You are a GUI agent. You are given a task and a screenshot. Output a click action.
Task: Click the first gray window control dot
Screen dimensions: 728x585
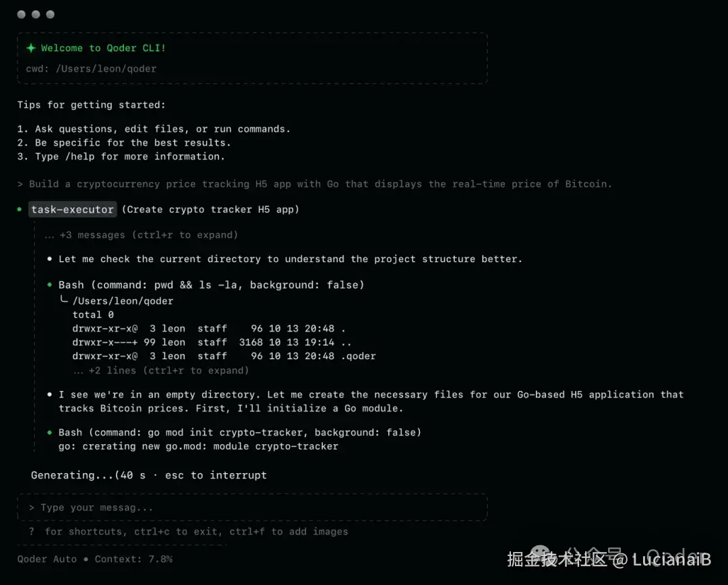click(x=22, y=14)
